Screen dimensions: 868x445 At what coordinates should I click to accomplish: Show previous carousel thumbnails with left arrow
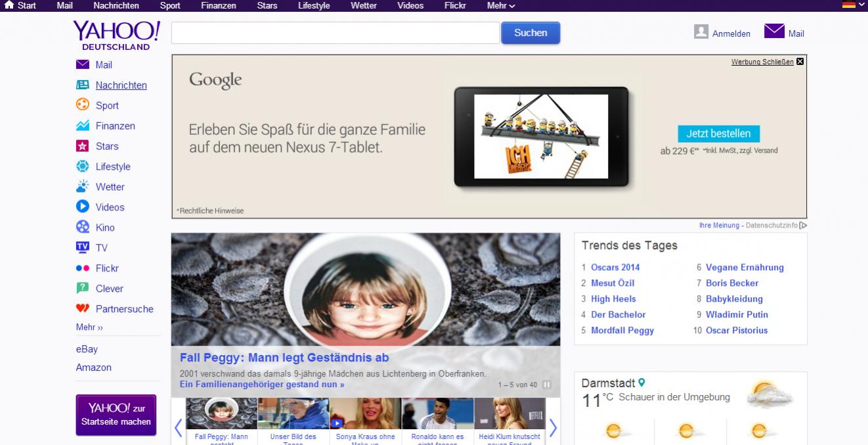pyautogui.click(x=178, y=428)
